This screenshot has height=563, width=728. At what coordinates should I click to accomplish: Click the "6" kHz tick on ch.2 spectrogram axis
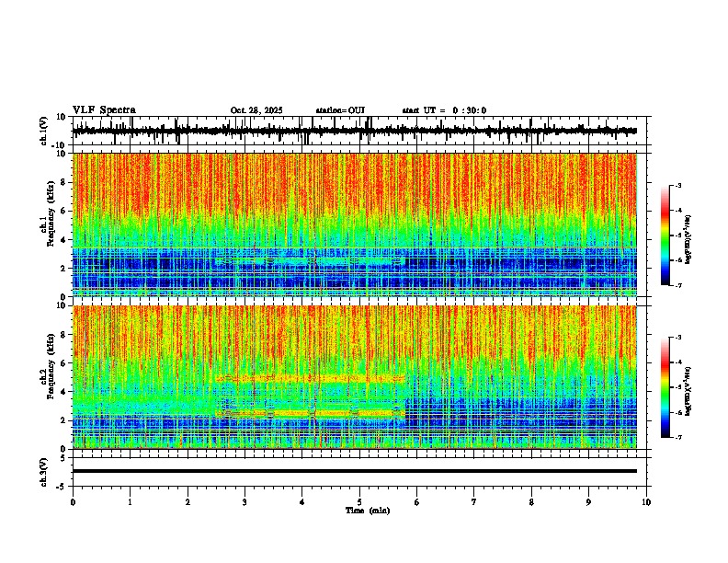(64, 363)
